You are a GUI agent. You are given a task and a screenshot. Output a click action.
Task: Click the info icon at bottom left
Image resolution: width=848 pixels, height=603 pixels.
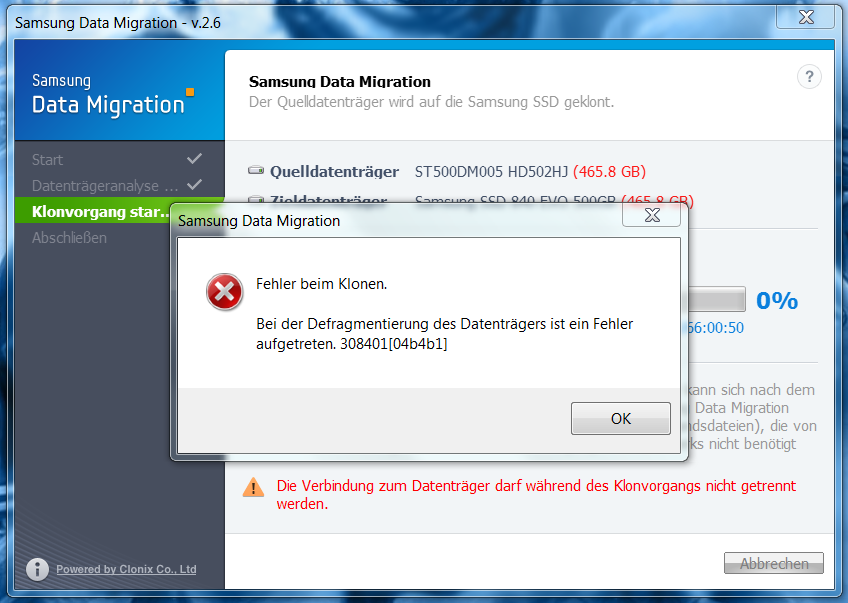(37, 569)
